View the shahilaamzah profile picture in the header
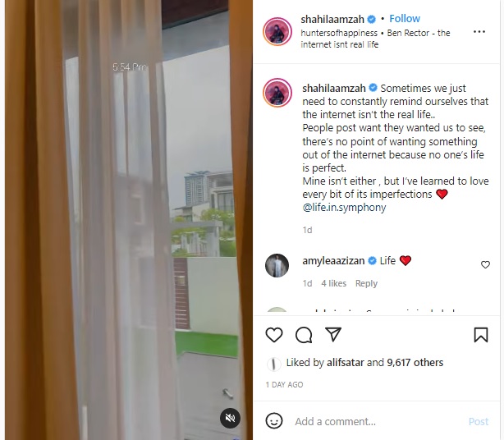504x440 pixels. 277,31
